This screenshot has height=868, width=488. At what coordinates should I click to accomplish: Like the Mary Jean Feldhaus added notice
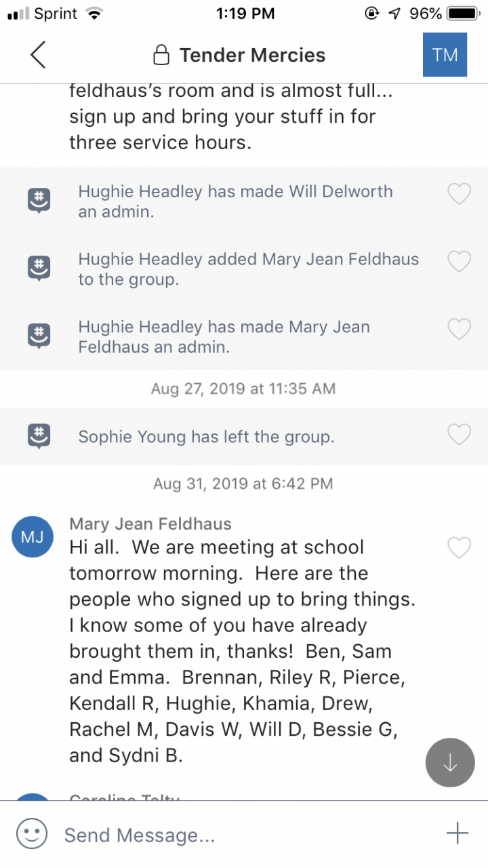click(460, 261)
